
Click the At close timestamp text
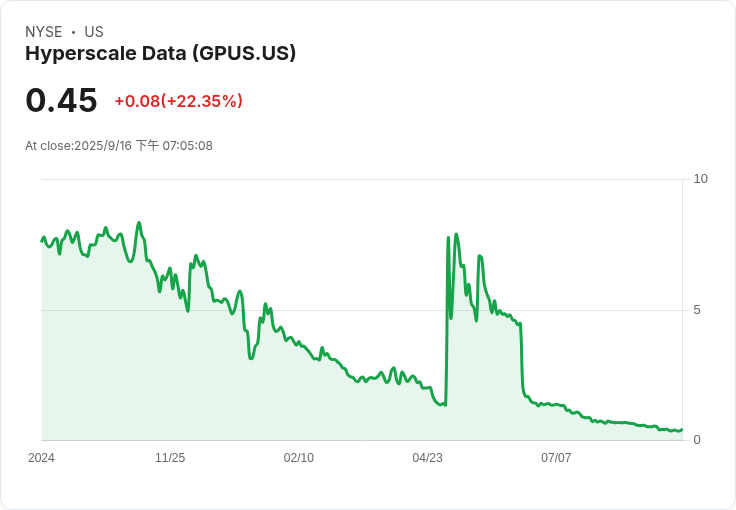(119, 145)
